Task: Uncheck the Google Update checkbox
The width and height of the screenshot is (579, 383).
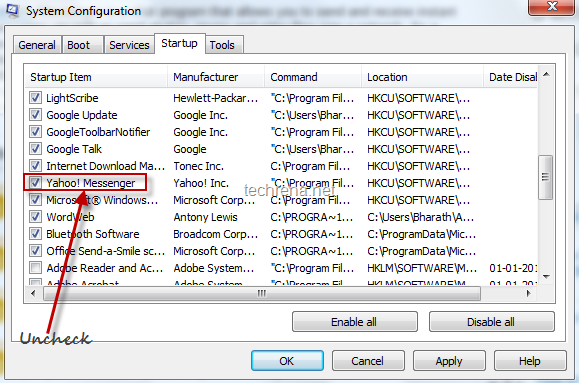Action: (x=35, y=115)
